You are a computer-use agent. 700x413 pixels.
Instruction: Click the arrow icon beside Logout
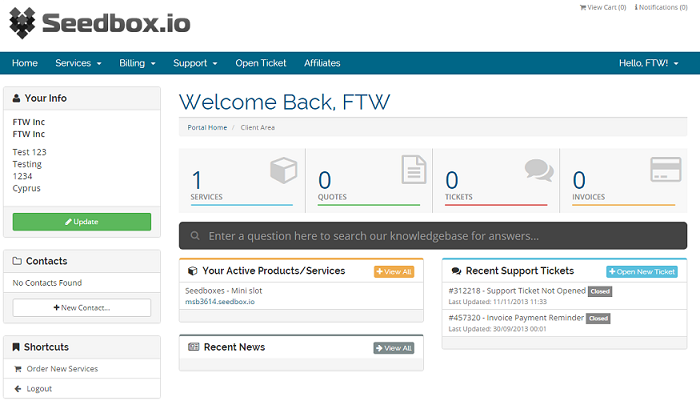coord(18,389)
